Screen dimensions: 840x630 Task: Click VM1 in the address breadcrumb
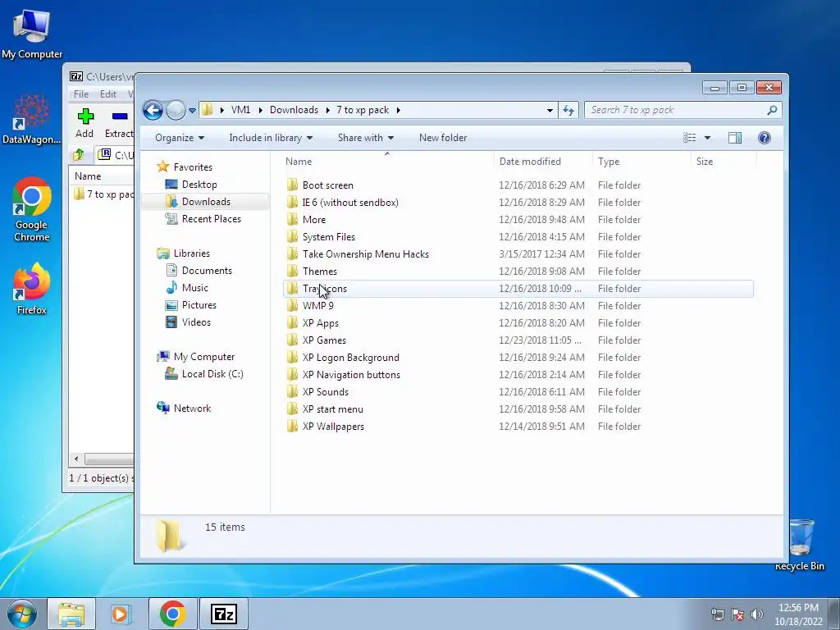240,110
